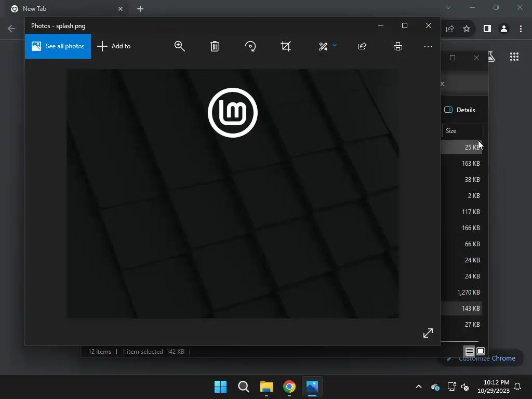Select the 1,270 KB file row
The height and width of the screenshot is (399, 532).
click(462, 292)
